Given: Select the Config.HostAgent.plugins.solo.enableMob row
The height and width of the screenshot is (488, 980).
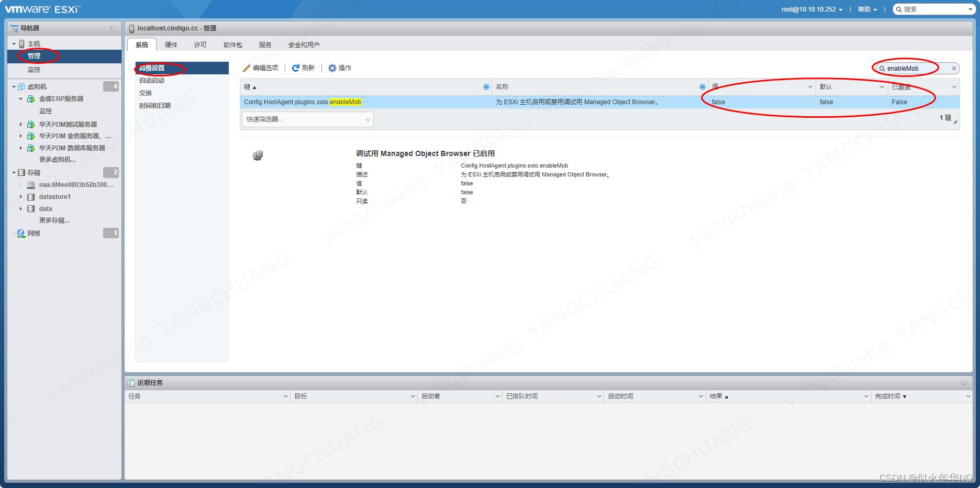Looking at the screenshot, I should click(599, 102).
